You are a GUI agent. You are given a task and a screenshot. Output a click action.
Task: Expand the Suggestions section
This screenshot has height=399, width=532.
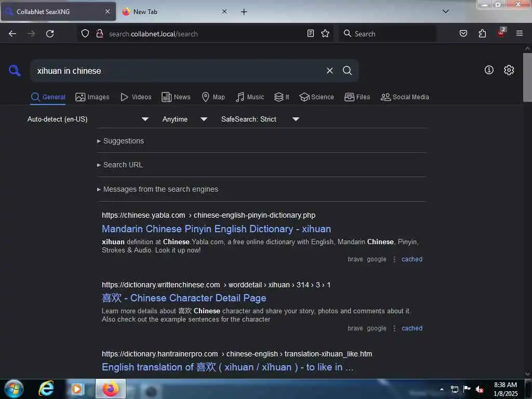(x=121, y=141)
